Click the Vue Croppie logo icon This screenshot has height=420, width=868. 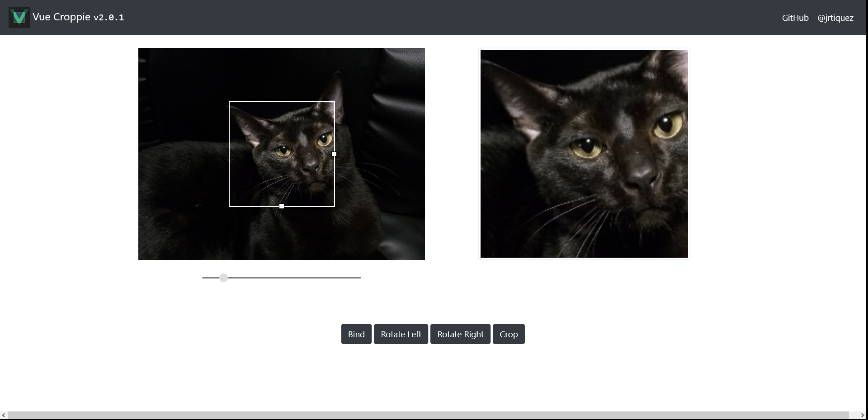pyautogui.click(x=19, y=17)
